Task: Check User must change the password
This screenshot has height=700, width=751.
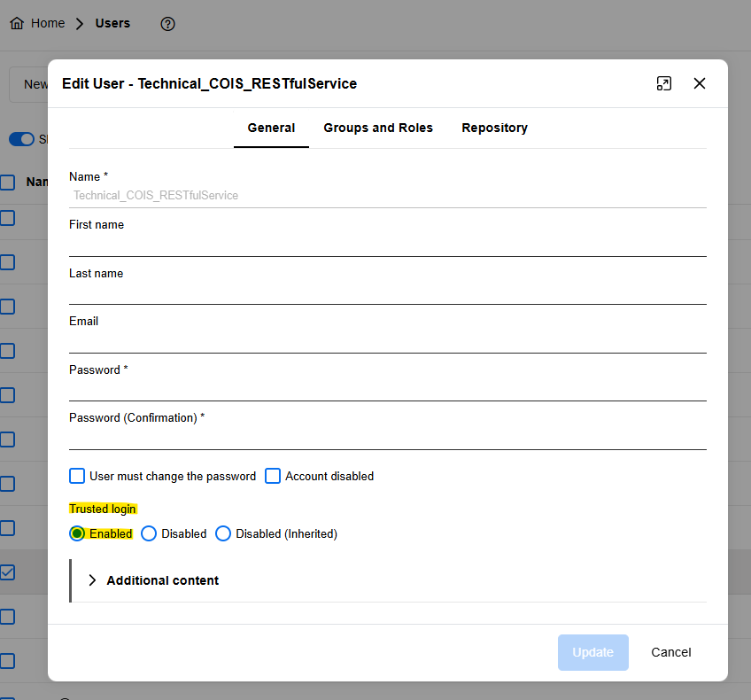Action: (78, 476)
